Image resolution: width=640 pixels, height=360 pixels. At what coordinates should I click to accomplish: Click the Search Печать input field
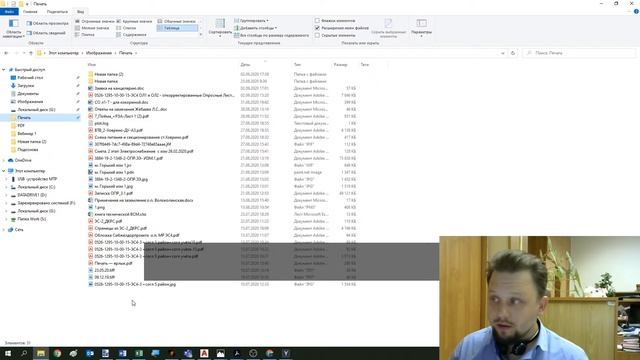[580, 53]
